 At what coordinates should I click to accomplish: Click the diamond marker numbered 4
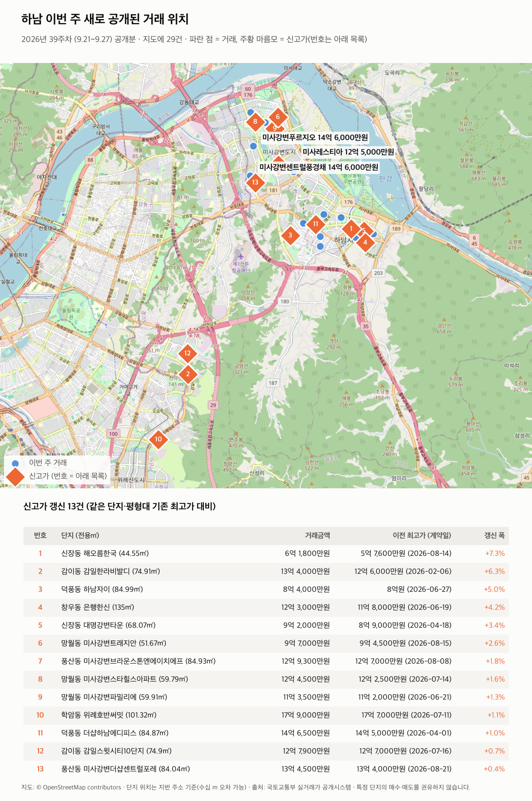point(365,242)
